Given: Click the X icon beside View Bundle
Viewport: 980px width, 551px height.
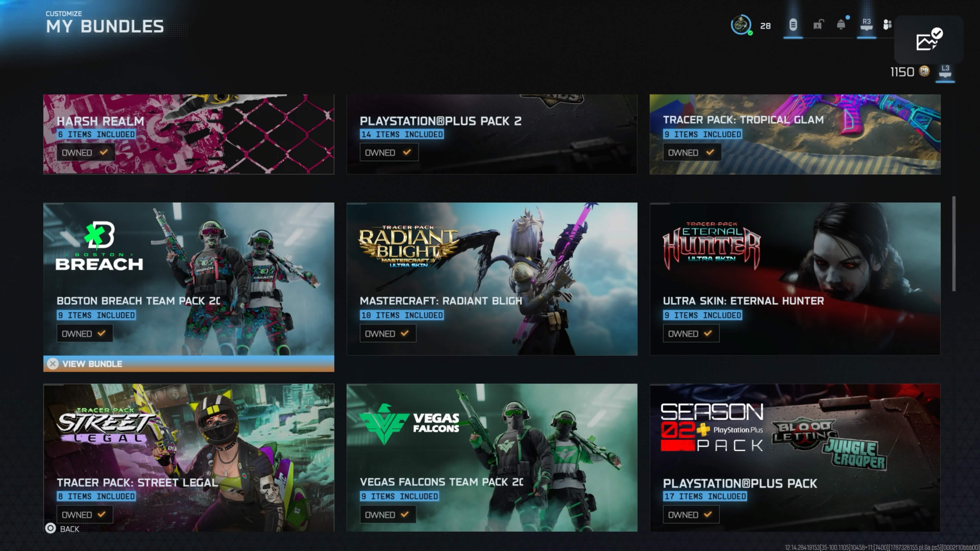Looking at the screenshot, I should click(53, 364).
